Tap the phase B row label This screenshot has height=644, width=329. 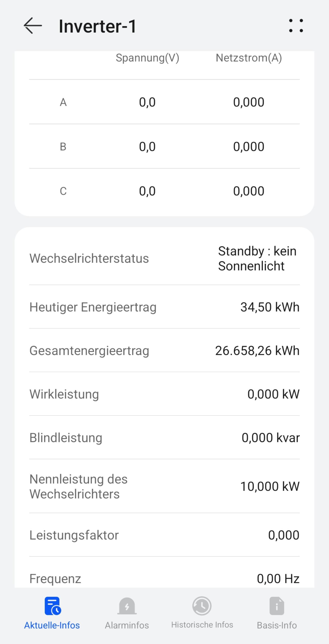pos(63,147)
